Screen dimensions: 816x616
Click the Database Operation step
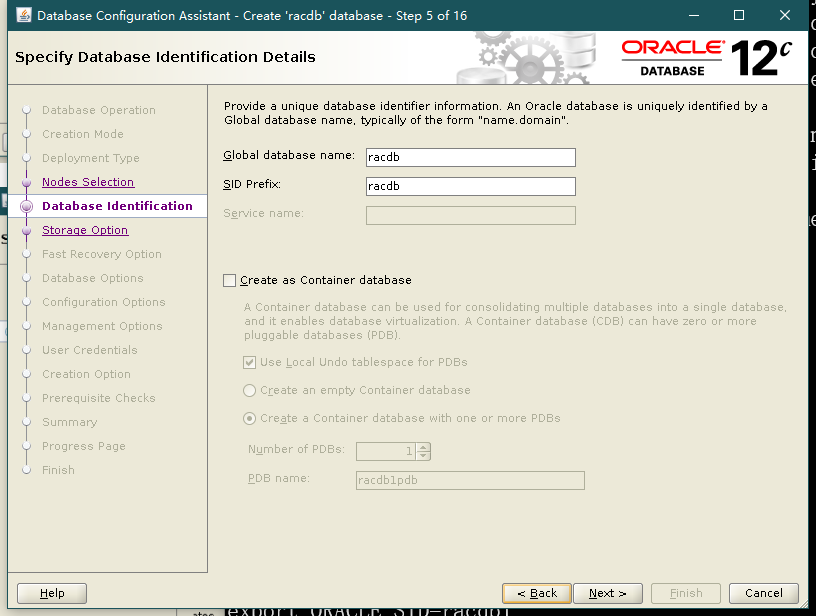coord(99,110)
